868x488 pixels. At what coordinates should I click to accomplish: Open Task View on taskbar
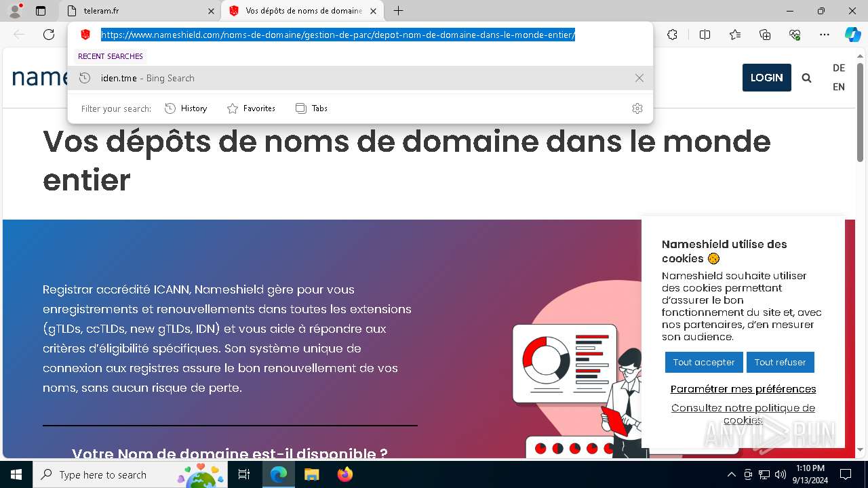click(245, 474)
